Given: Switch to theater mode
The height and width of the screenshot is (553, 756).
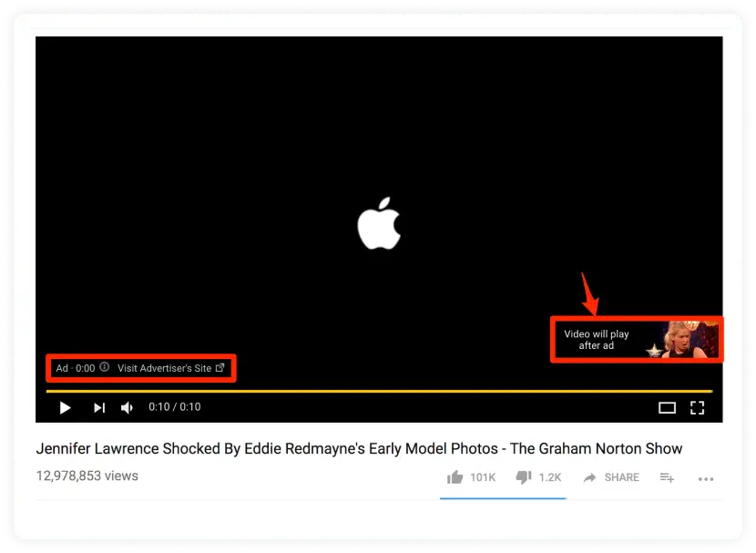Looking at the screenshot, I should 667,408.
